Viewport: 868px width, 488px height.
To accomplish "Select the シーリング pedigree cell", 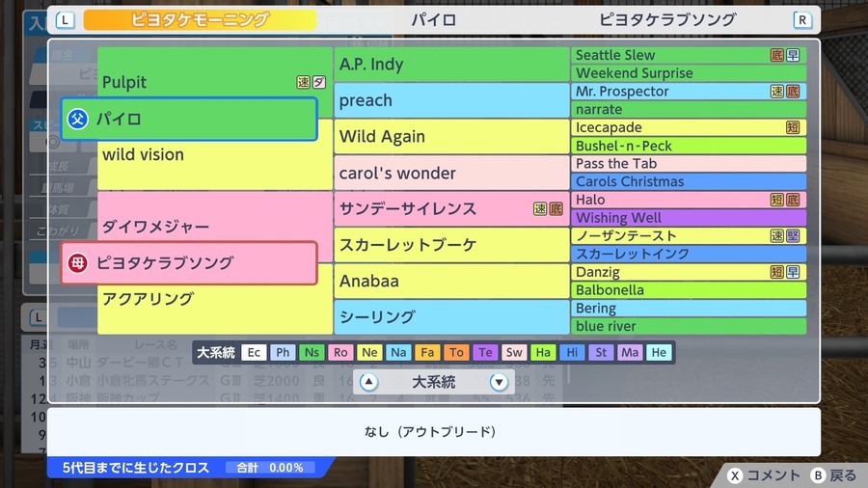I will tap(451, 317).
